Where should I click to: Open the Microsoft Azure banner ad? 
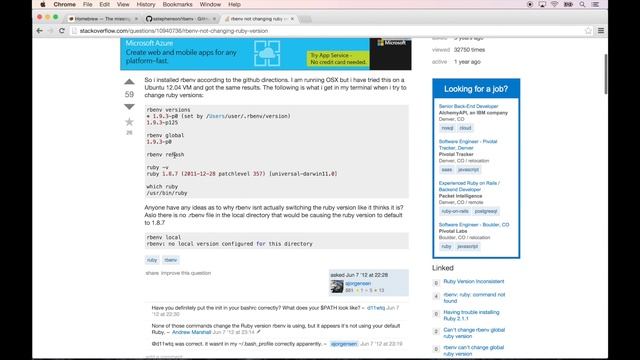click(x=266, y=54)
